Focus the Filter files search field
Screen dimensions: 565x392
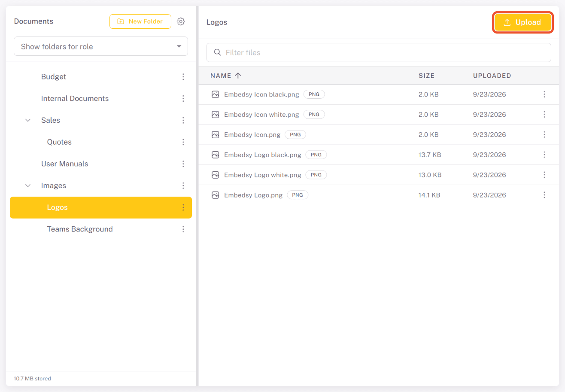379,52
